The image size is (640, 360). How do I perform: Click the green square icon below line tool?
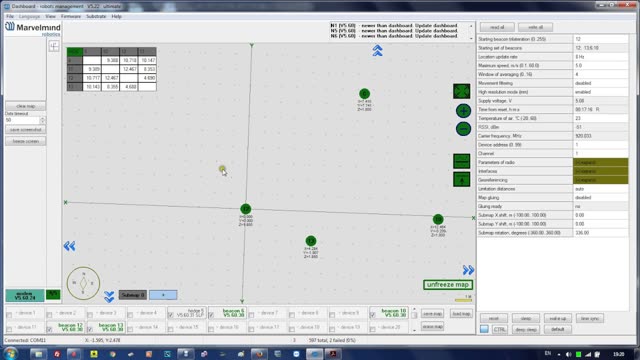[462, 180]
